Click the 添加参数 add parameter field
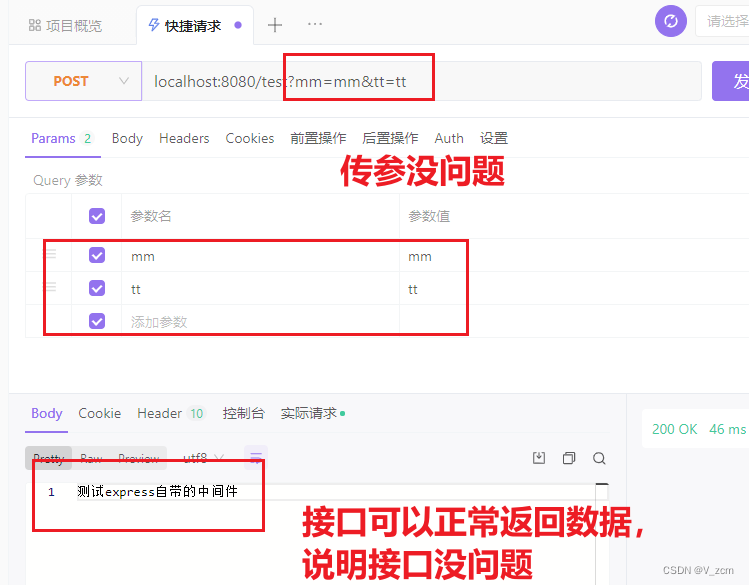 [x=260, y=322]
